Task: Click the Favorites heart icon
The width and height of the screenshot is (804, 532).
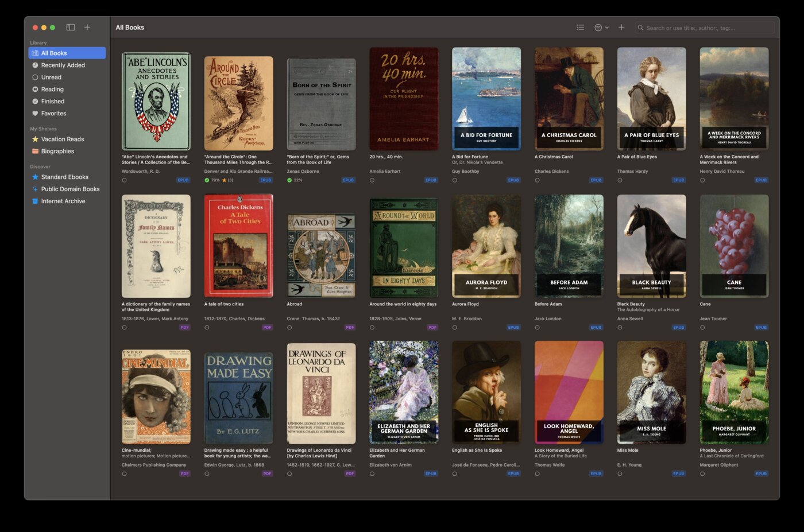Action: coord(35,113)
